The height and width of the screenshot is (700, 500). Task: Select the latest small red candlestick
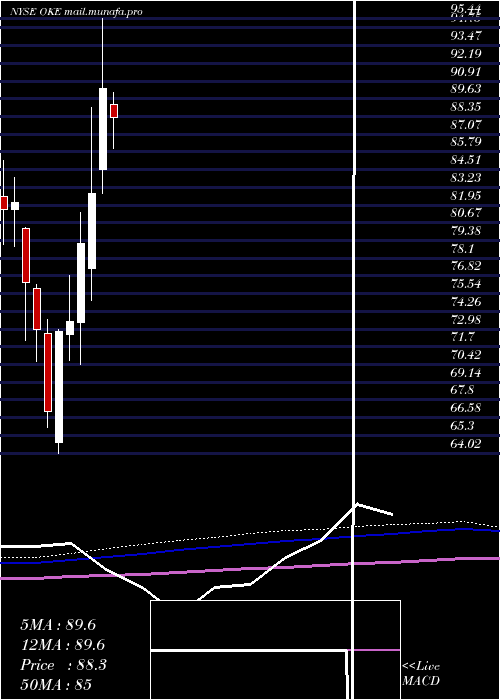114,111
